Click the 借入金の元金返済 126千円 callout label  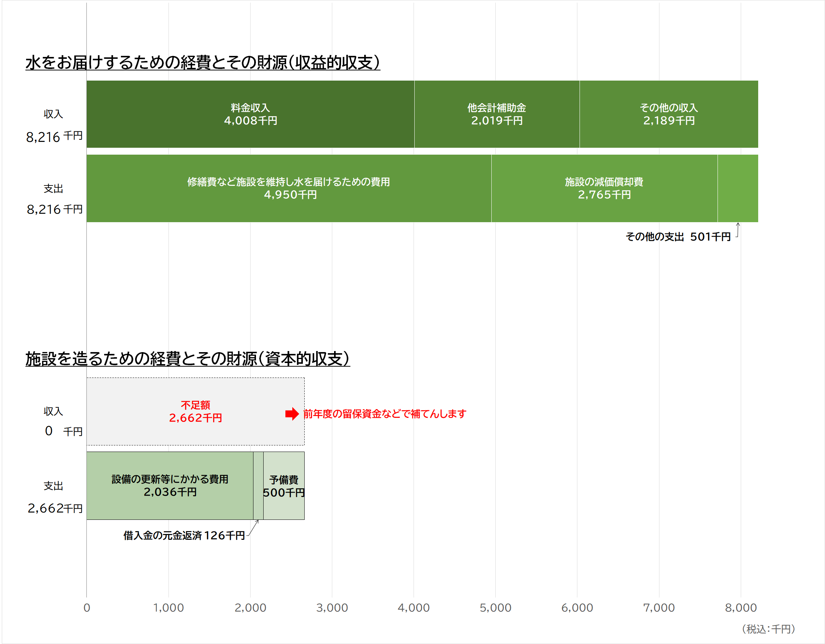point(184,535)
